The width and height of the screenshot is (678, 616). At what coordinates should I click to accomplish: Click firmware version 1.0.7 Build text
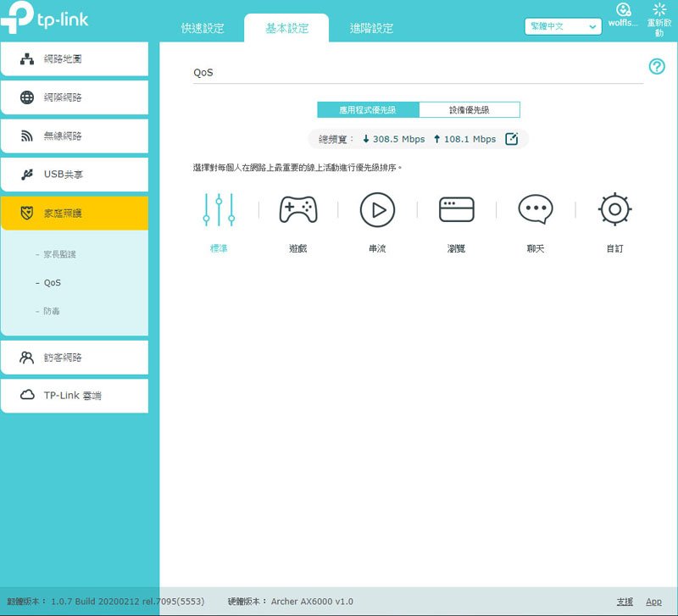pyautogui.click(x=128, y=602)
